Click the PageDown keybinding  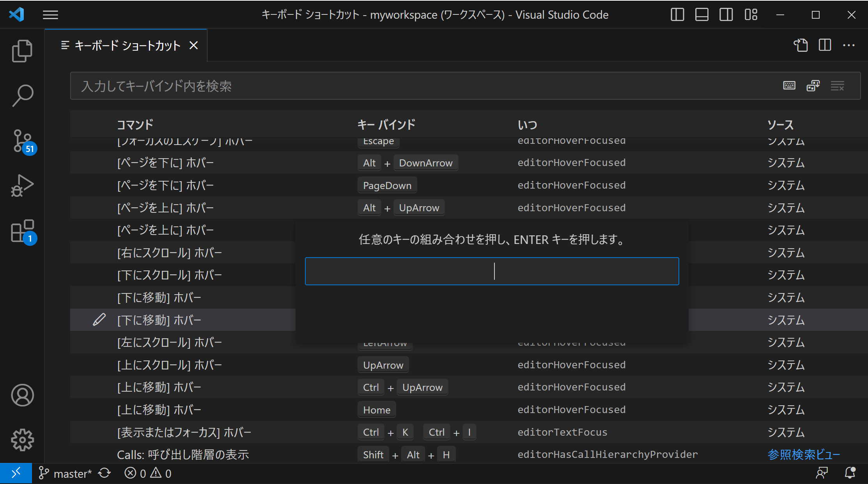tap(387, 185)
